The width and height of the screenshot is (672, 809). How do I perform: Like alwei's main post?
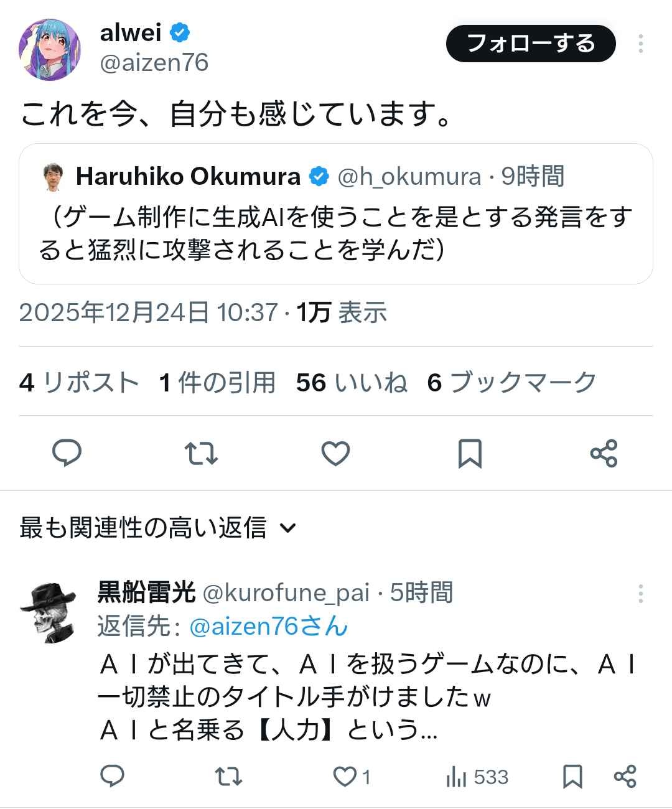pos(335,453)
